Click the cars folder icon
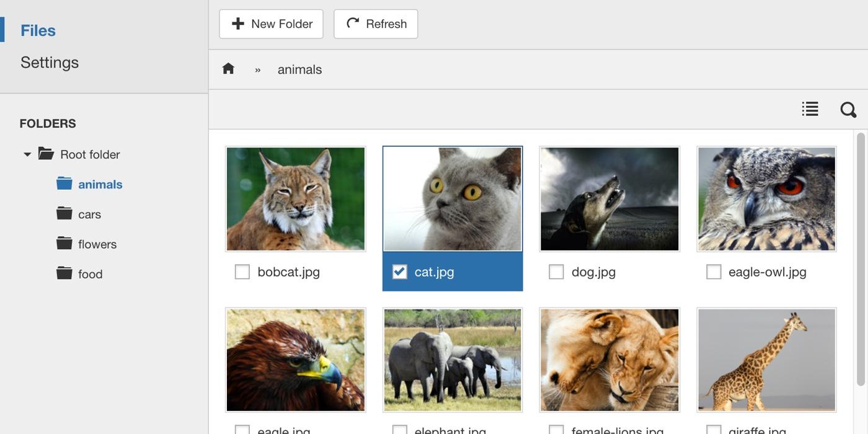Viewport: 868px width, 434px height. pyautogui.click(x=64, y=213)
